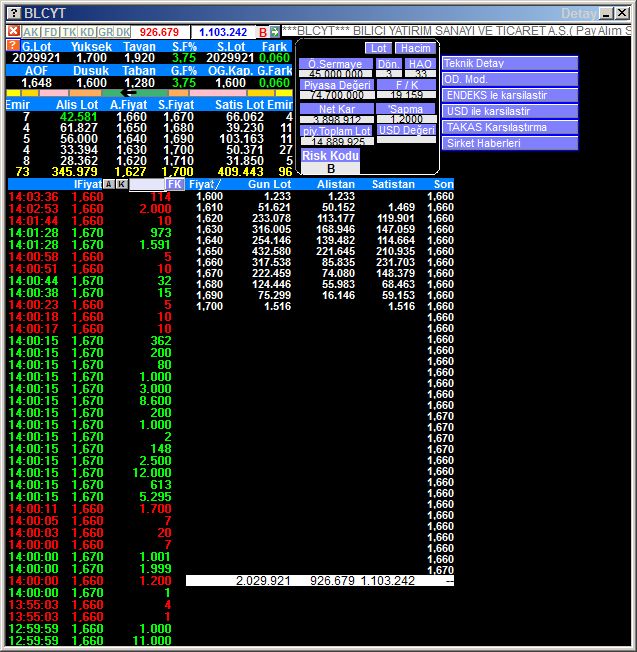Click the DK toolbar button
The image size is (637, 652).
(123, 32)
